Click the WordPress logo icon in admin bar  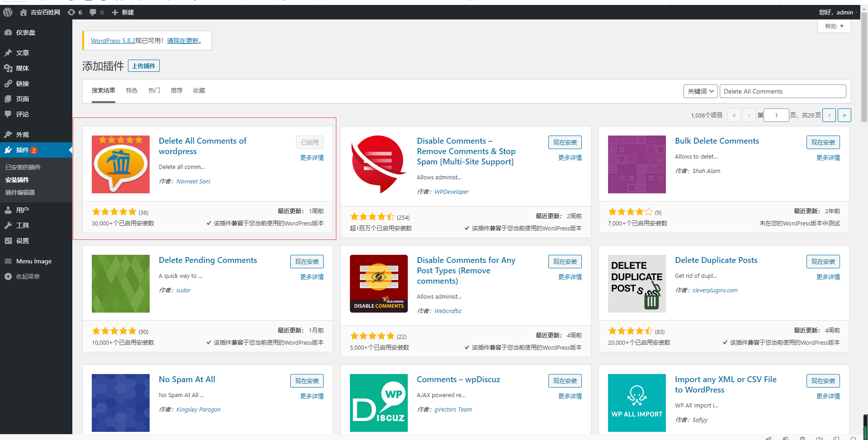coord(8,12)
